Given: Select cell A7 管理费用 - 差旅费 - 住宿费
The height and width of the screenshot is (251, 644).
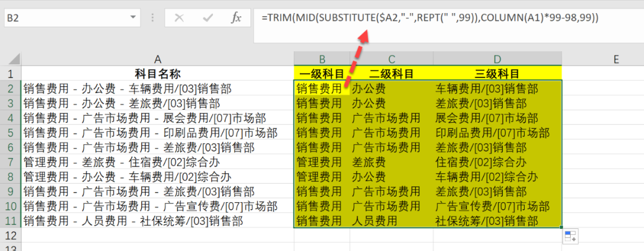Looking at the screenshot, I should pos(157,162).
